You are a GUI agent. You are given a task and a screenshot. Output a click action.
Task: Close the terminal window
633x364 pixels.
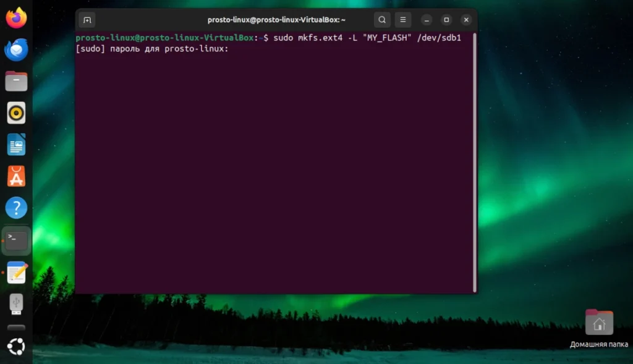(466, 20)
